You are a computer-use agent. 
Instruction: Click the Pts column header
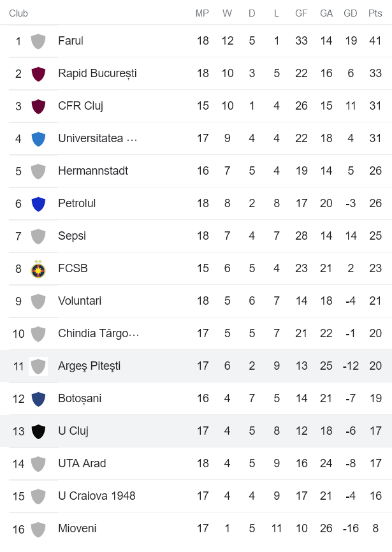pos(375,13)
